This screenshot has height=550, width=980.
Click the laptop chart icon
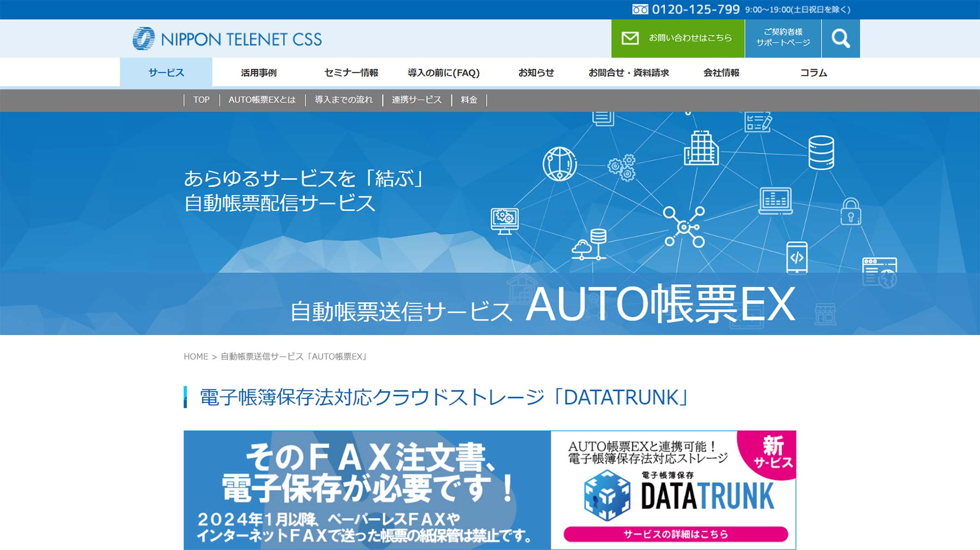(775, 200)
